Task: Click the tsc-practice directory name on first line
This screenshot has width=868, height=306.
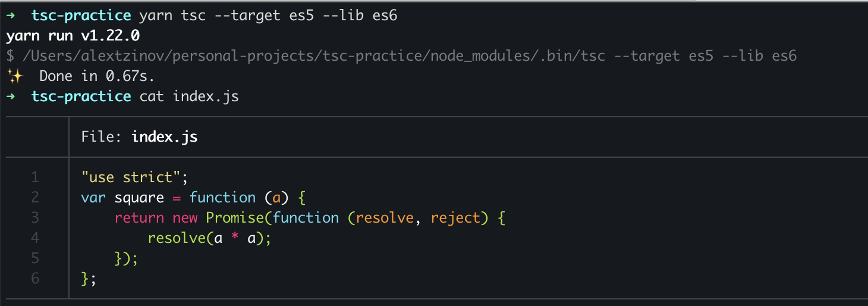Action: (x=81, y=15)
